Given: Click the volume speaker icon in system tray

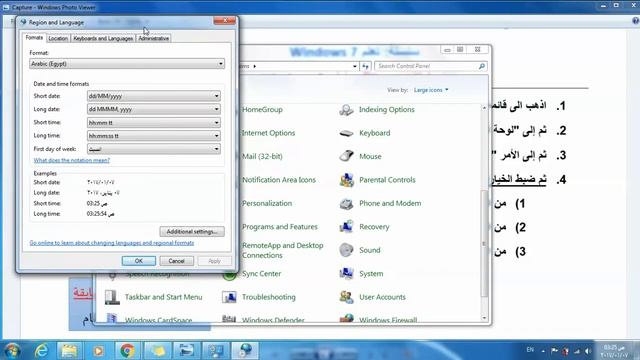Looking at the screenshot, I should coord(588,351).
